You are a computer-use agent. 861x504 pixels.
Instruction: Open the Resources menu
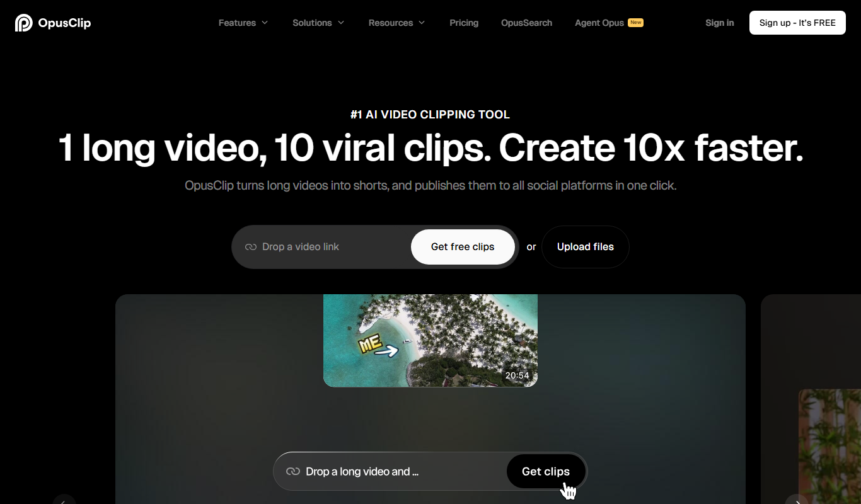[x=396, y=23]
